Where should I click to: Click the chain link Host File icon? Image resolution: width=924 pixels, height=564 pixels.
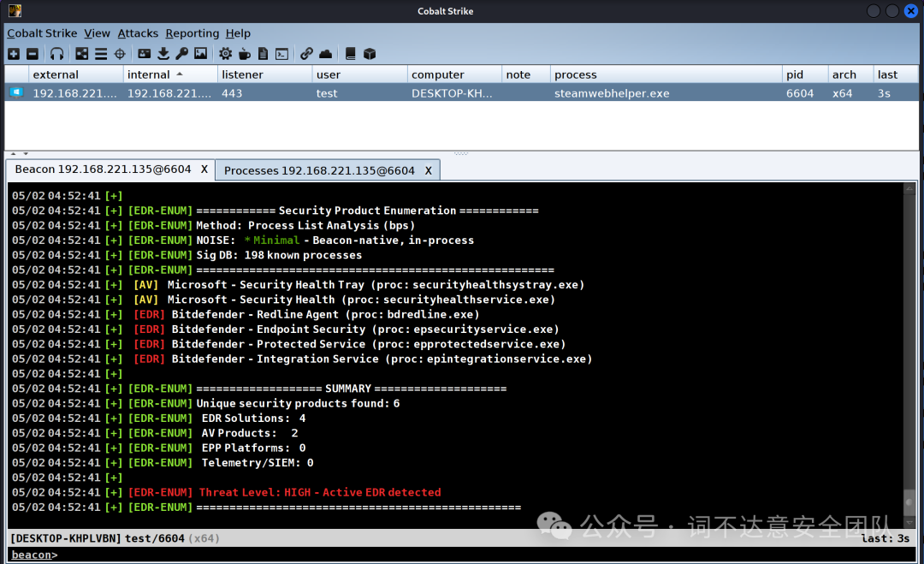tap(306, 54)
